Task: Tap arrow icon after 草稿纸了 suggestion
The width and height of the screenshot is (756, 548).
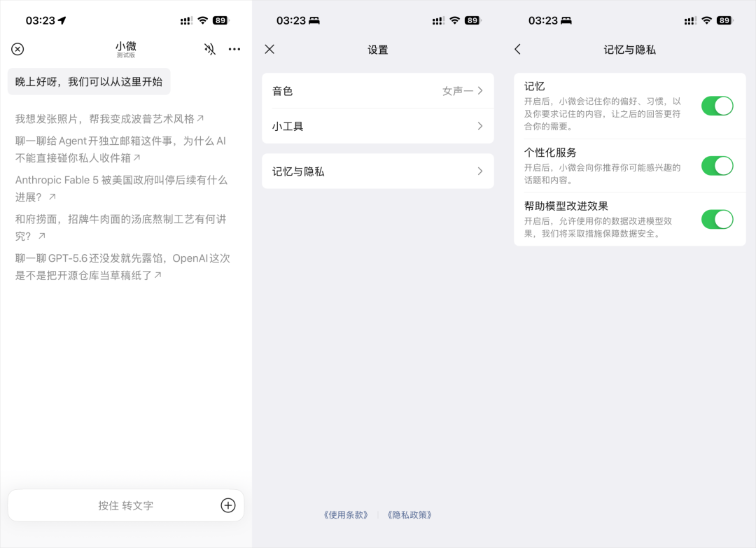Action: pyautogui.click(x=157, y=275)
